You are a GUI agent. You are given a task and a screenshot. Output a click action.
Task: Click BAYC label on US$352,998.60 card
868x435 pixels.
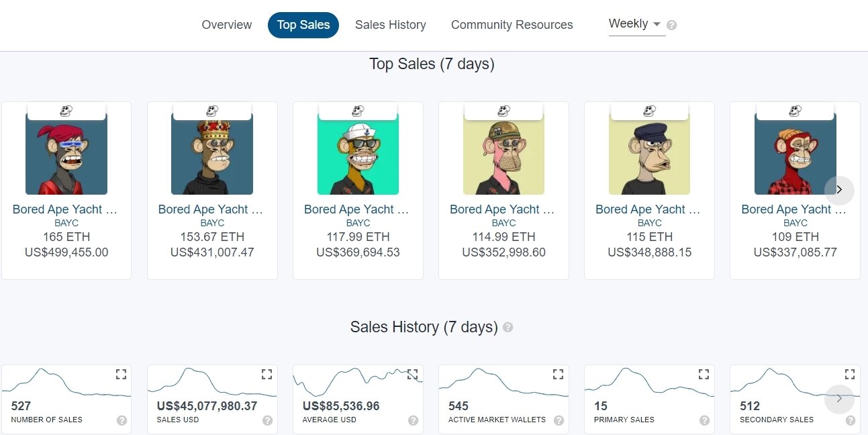(503, 223)
